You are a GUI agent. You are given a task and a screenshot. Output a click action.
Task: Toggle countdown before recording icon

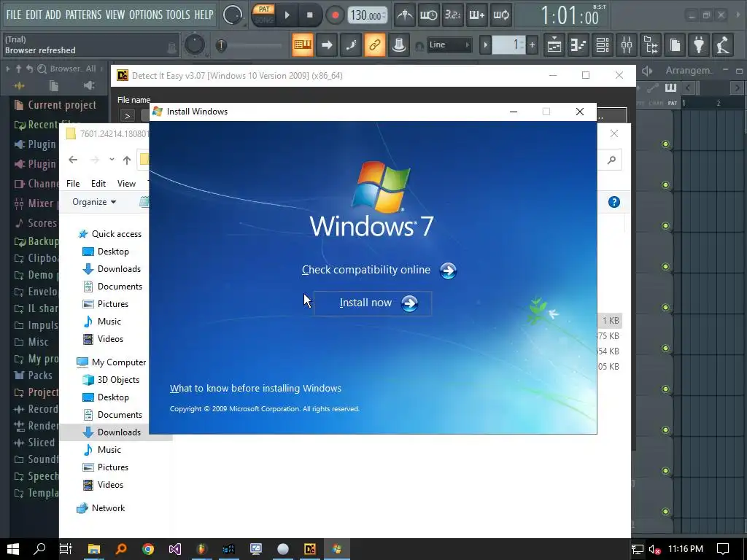(x=452, y=15)
